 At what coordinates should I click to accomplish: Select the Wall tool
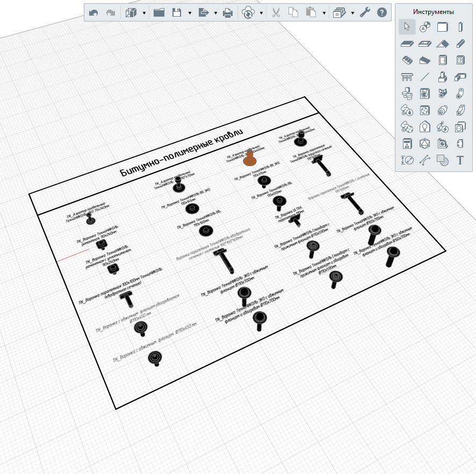443,27
